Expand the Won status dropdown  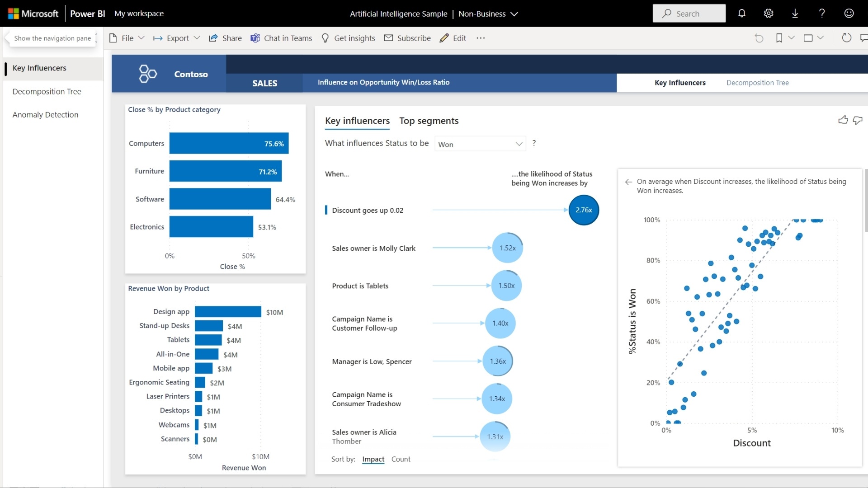pos(480,144)
